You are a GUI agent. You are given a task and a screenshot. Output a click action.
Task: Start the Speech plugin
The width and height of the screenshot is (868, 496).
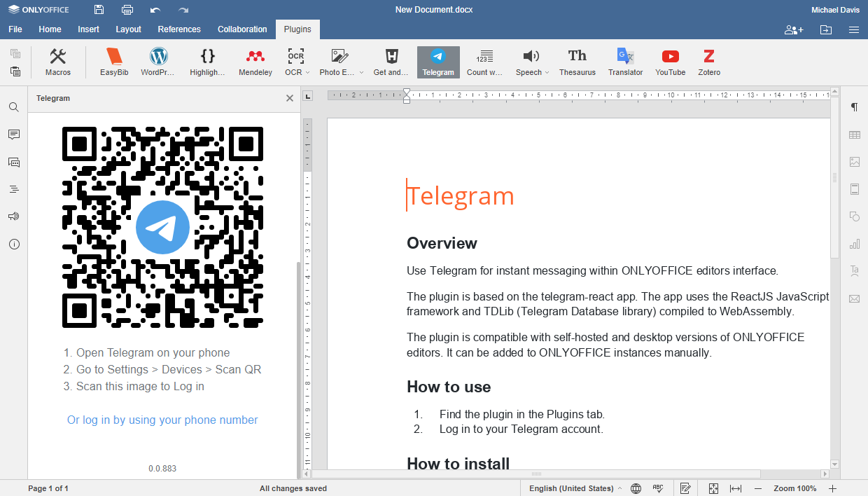click(x=532, y=62)
